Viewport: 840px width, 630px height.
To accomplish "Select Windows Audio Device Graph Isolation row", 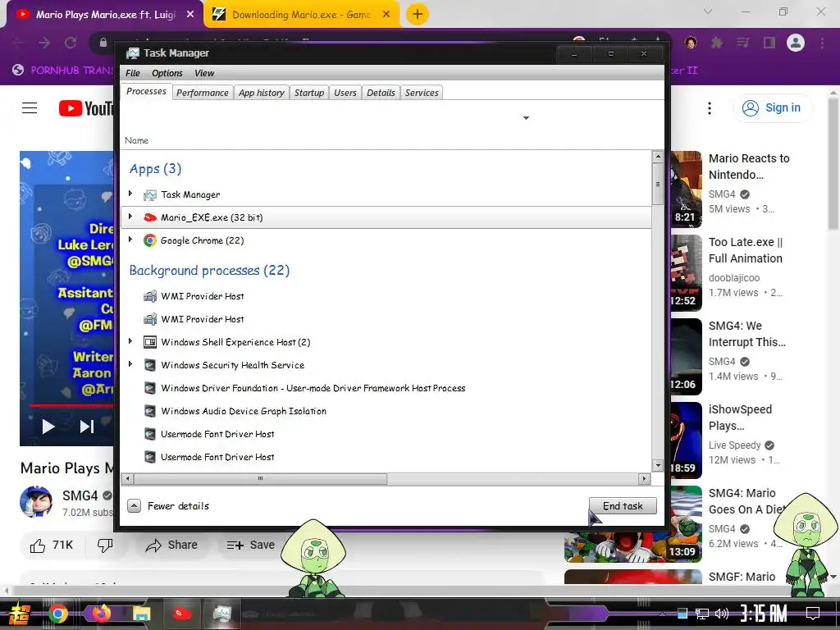I will point(386,412).
